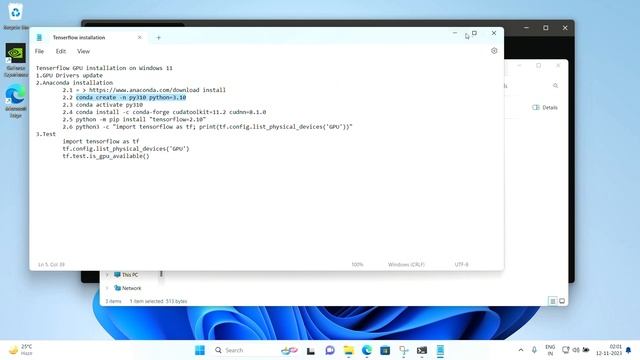Click Notepad icon on taskbar
Viewport: 640px width, 360px height.
coord(440,350)
